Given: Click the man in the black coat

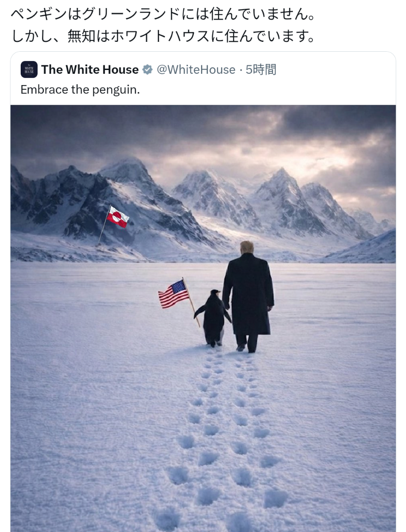Looking at the screenshot, I should pos(248,297).
